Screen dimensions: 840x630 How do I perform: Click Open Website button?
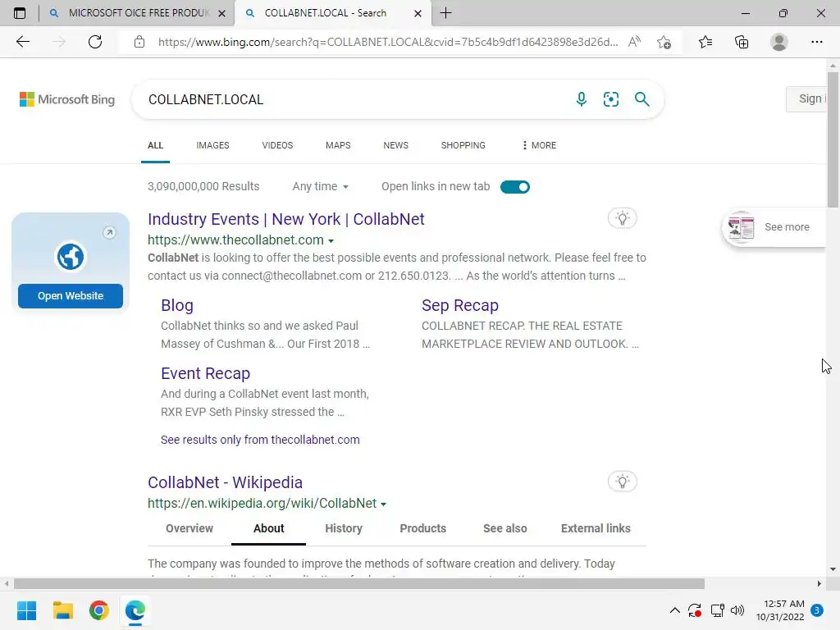tap(71, 295)
